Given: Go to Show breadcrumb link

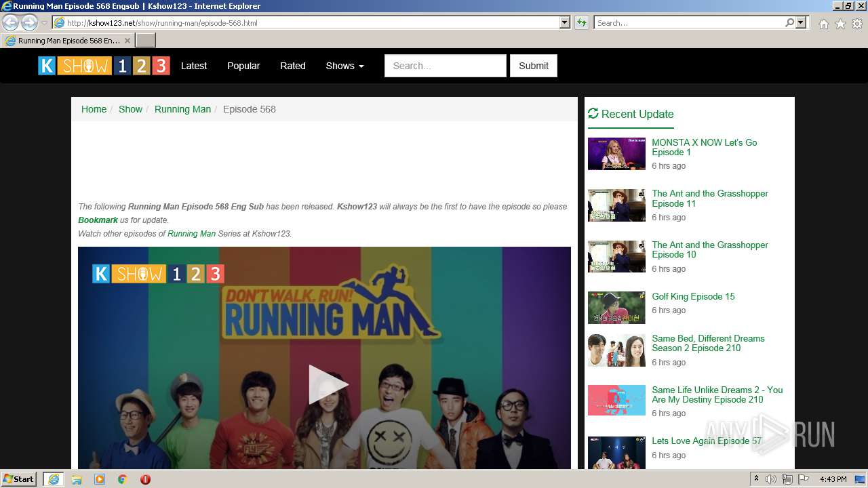Looking at the screenshot, I should point(130,109).
